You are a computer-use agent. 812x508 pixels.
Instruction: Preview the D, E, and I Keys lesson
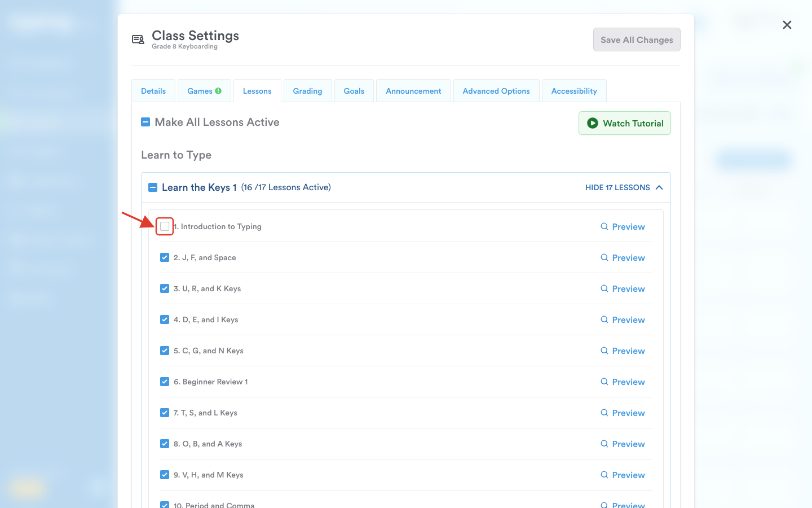[x=623, y=319]
